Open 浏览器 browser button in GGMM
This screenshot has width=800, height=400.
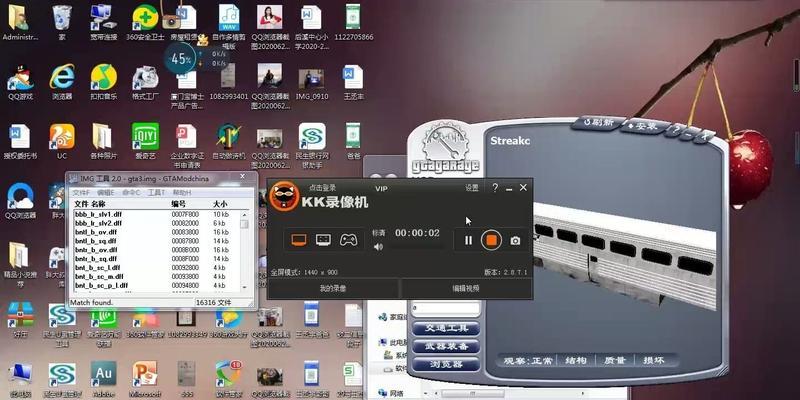point(446,364)
